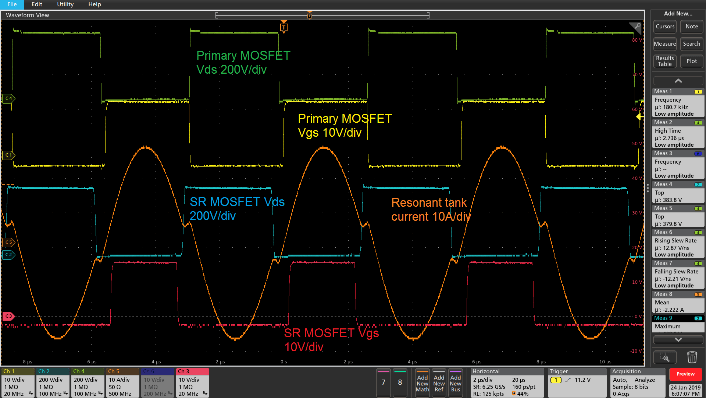Image resolution: width=706 pixels, height=398 pixels.
Task: Turn on channel 8
Action: (400, 382)
